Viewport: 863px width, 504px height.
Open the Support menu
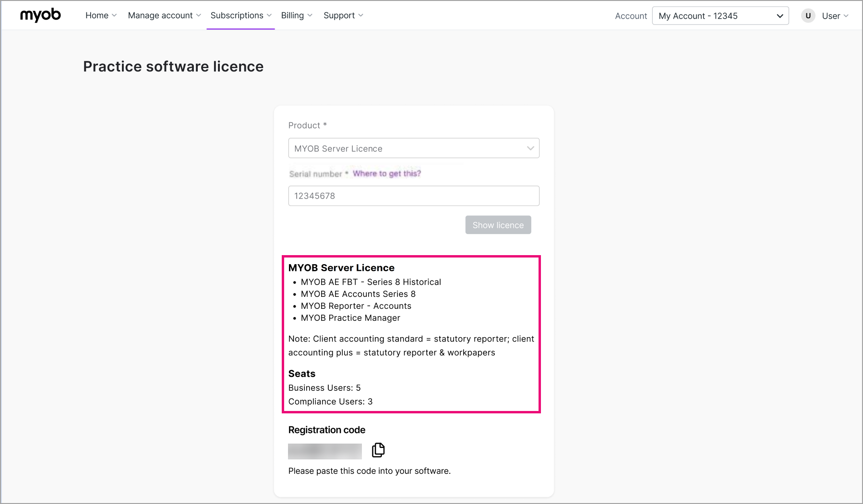343,15
